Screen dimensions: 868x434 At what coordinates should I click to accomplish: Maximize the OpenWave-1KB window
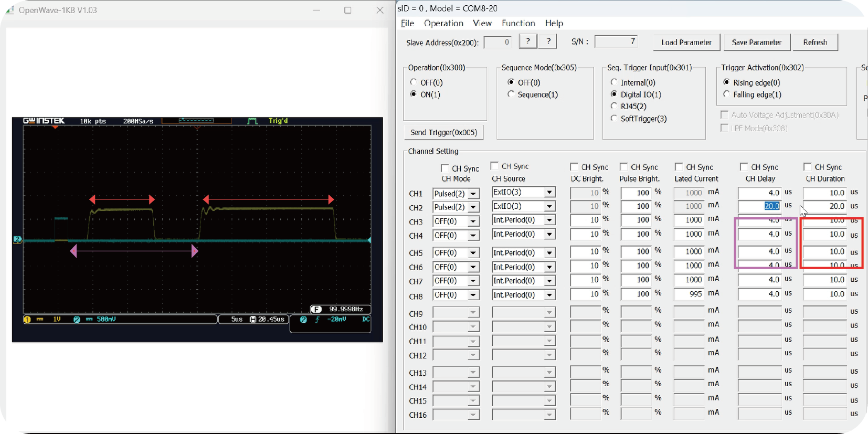347,10
